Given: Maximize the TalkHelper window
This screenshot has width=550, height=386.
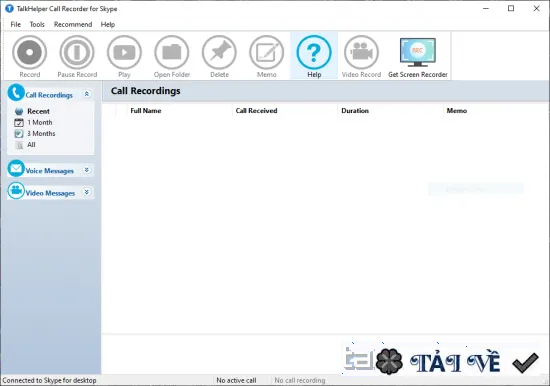Looking at the screenshot, I should (511, 8).
